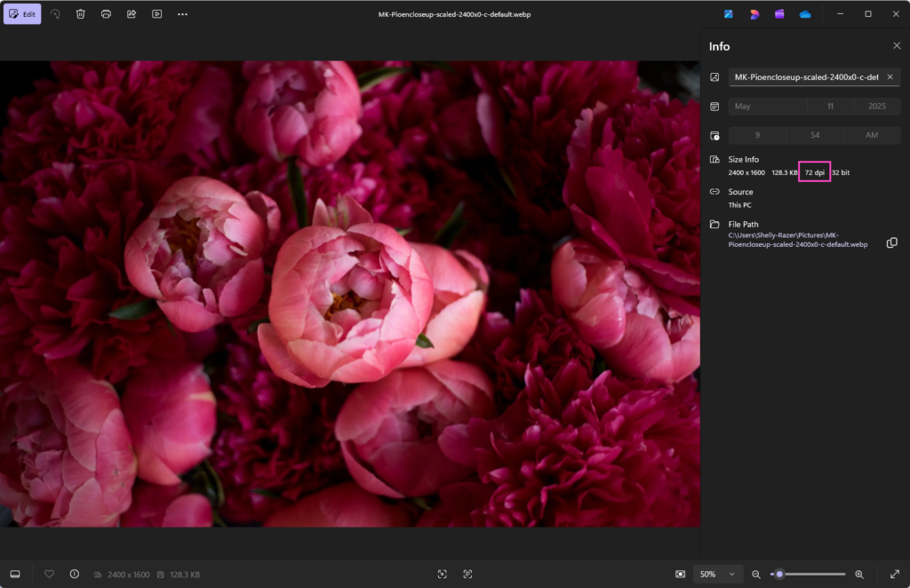The height and width of the screenshot is (588, 910).
Task: Click the Source link icon in panel
Action: (714, 191)
